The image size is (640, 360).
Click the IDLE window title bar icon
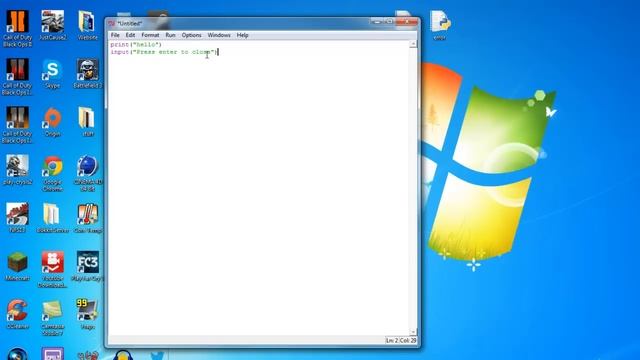(x=111, y=24)
